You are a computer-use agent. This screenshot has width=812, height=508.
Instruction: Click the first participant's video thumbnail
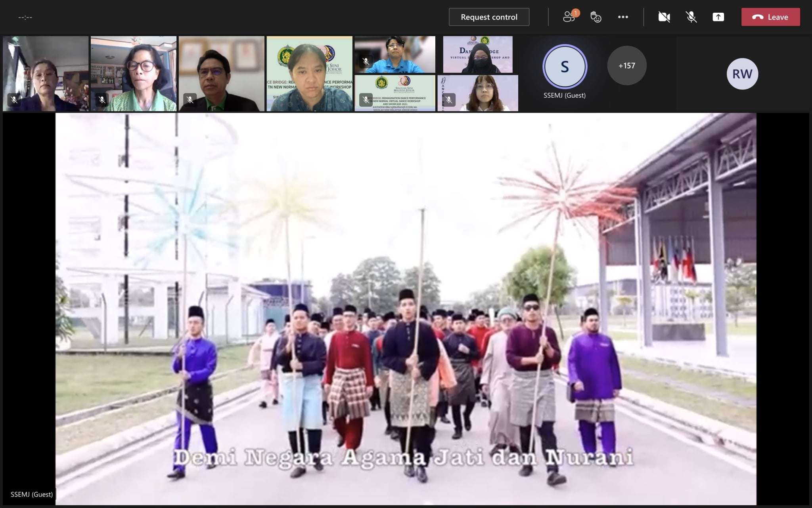(46, 74)
